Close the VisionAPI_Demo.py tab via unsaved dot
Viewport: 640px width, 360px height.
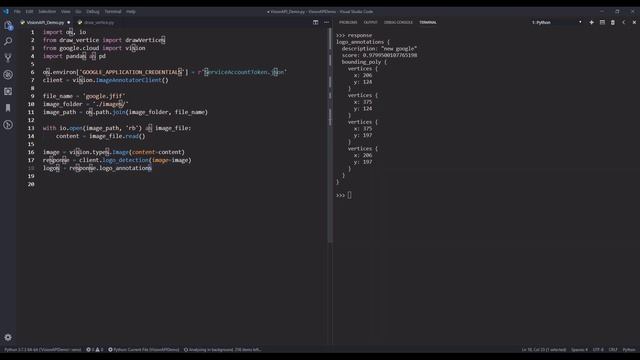click(69, 22)
